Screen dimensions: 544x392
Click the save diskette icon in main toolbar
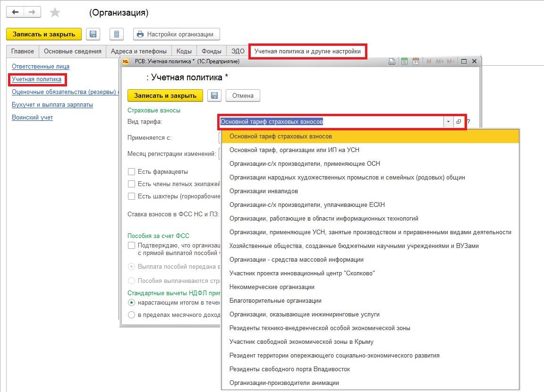pyautogui.click(x=93, y=34)
